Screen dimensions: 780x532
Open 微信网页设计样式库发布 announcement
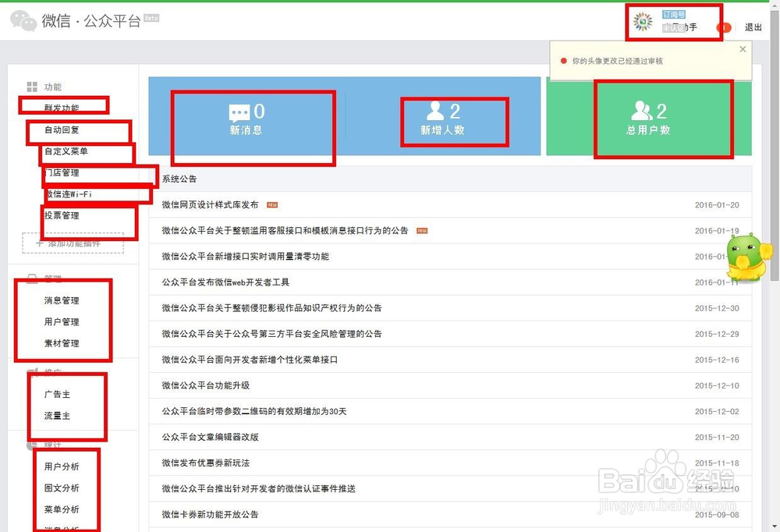point(210,204)
